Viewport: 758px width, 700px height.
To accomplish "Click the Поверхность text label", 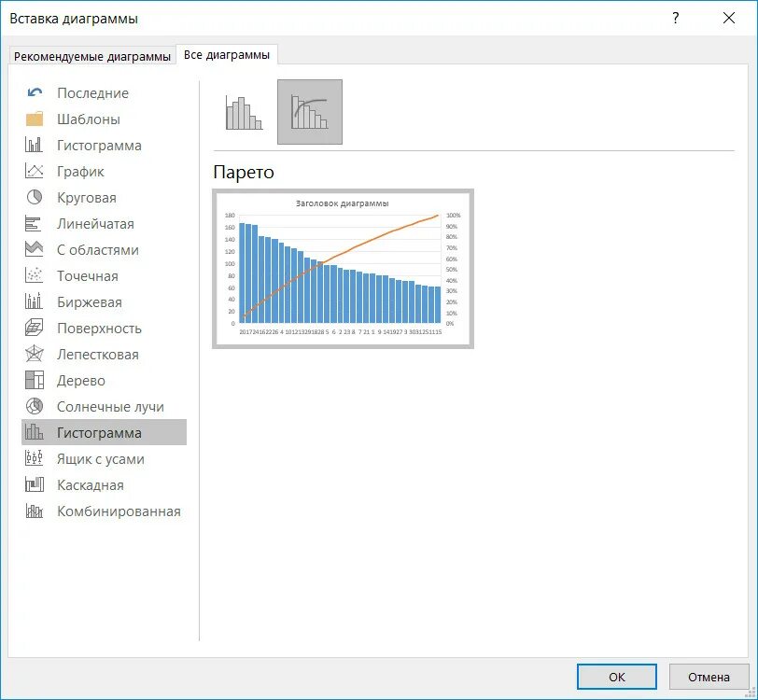I will click(x=99, y=328).
